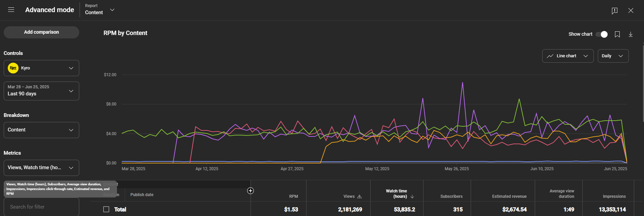Click the Jun 25, 2025 x-axis label

click(x=615, y=169)
